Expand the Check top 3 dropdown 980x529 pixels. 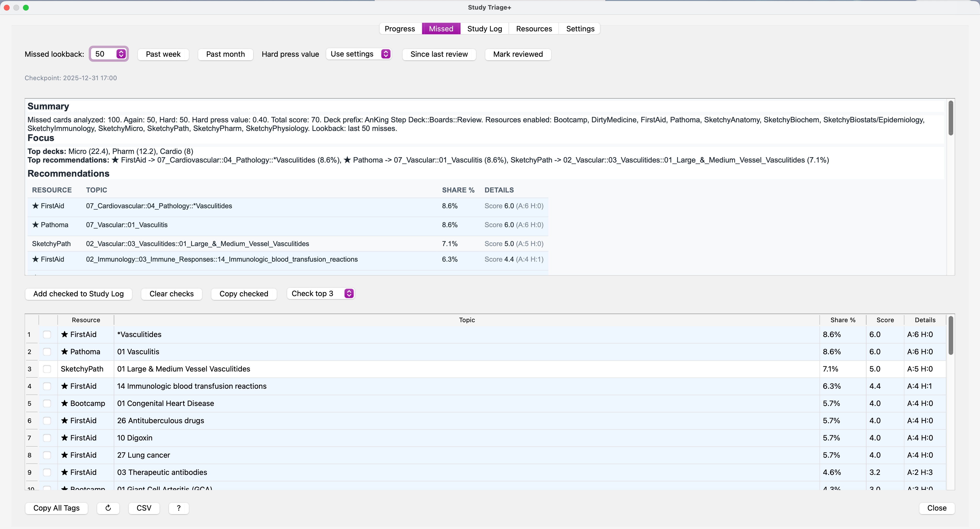[x=321, y=293]
